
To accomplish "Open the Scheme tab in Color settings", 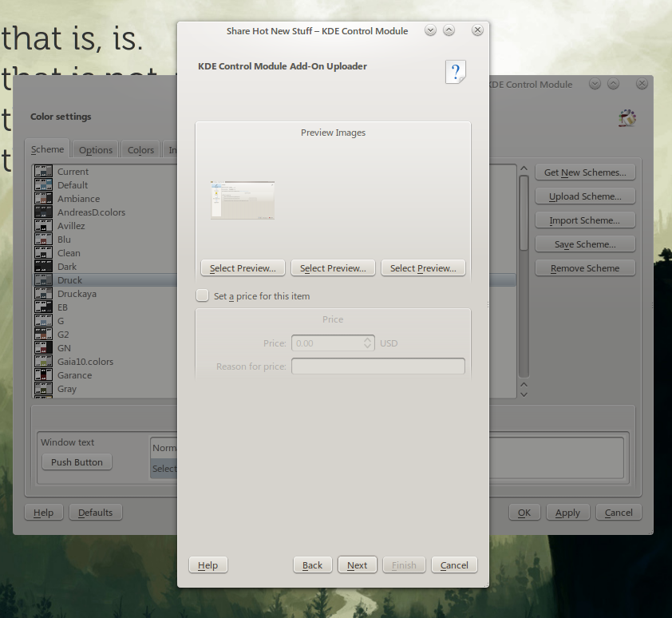I will (x=47, y=149).
